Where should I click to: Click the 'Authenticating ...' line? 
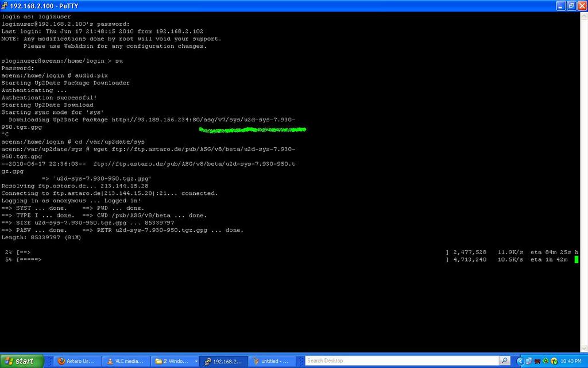34,90
